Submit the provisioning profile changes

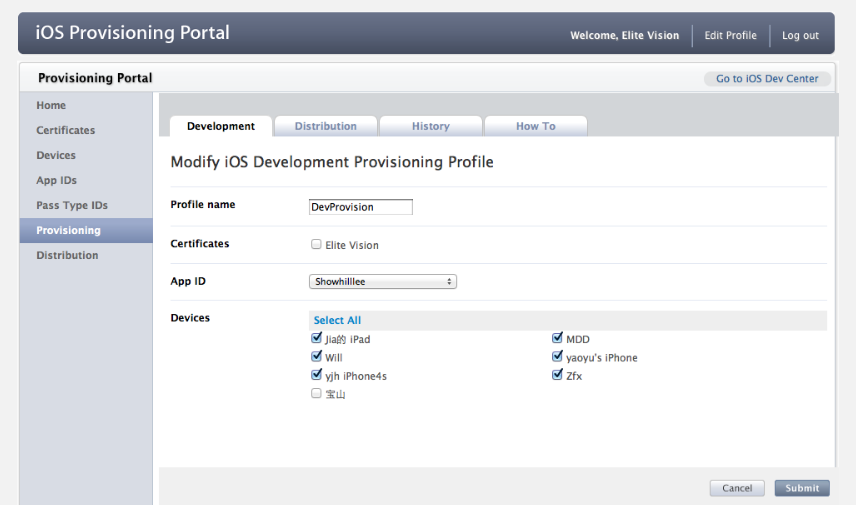pos(802,488)
